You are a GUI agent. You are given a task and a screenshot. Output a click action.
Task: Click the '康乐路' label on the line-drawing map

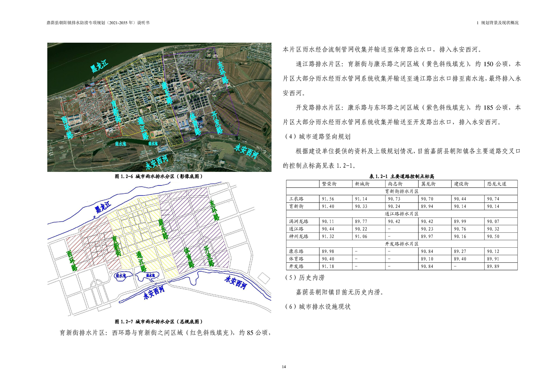[x=163, y=228]
